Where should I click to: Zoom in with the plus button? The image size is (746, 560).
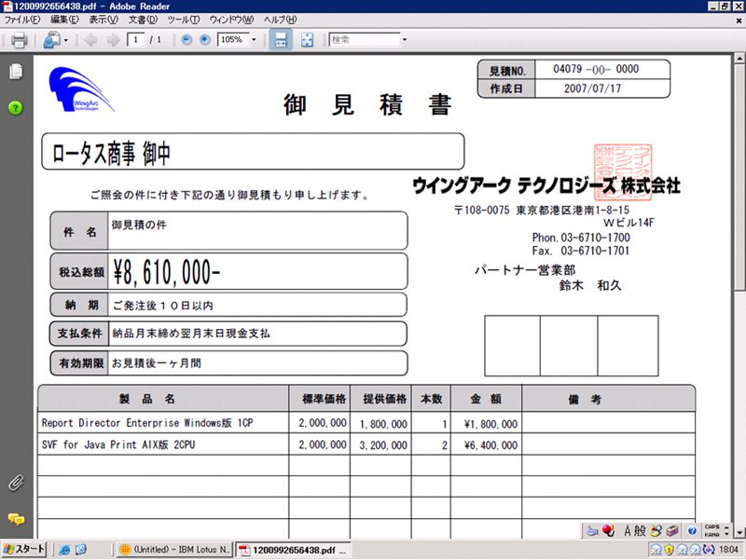tap(205, 39)
